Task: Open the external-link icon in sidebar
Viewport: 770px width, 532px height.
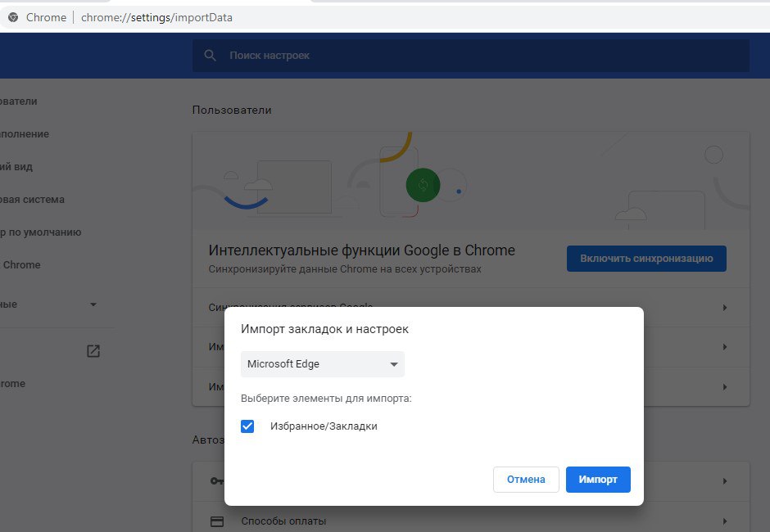Action: pos(93,351)
